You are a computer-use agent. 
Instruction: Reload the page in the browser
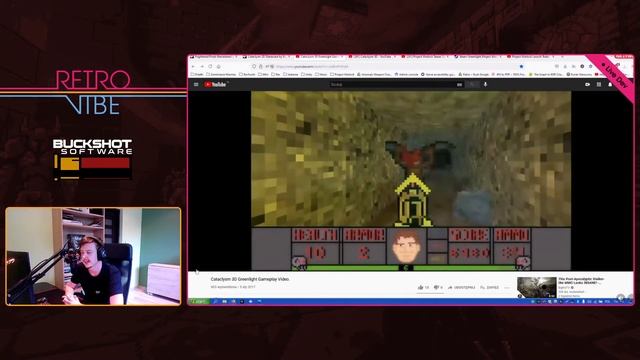tap(210, 67)
